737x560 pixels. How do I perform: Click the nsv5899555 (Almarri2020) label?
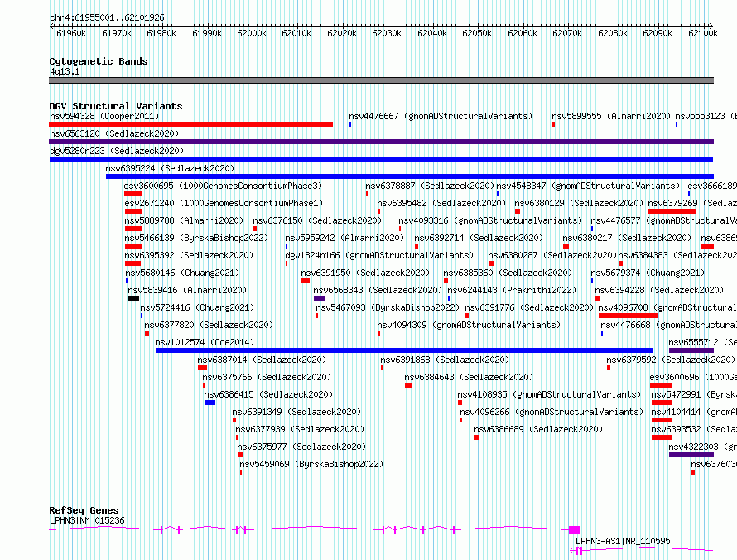(x=611, y=116)
